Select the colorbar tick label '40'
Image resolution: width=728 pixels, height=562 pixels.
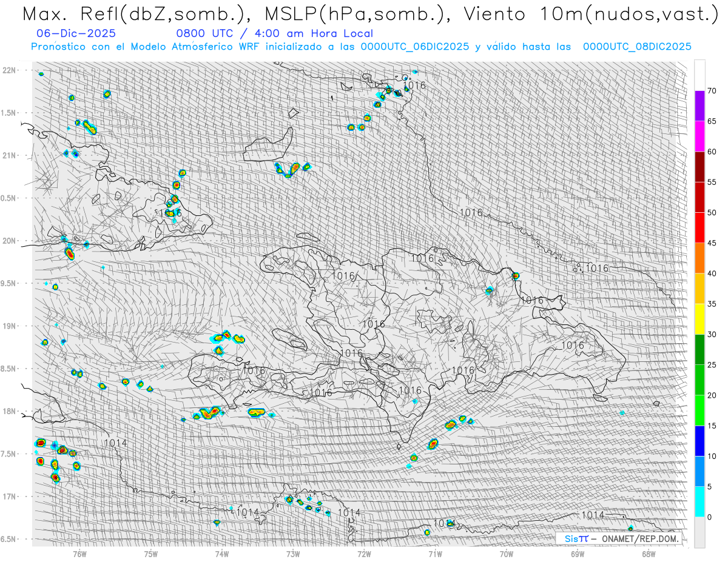[712, 273]
